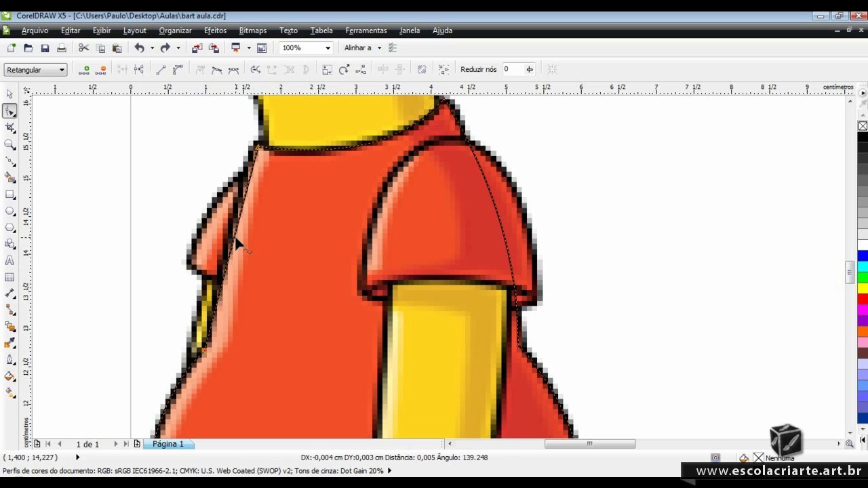Select the Rectangle tool in the toolbox
The width and height of the screenshot is (868, 488).
(x=9, y=195)
